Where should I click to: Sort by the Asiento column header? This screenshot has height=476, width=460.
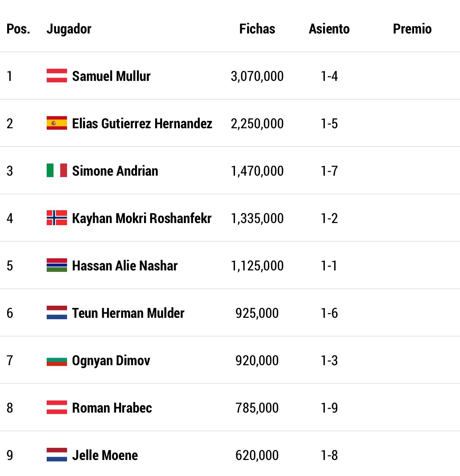pyautogui.click(x=329, y=29)
